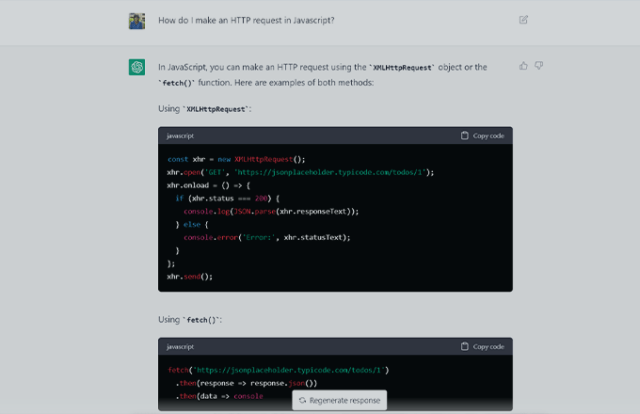
Task: Click the 'if (xhr.status === 200) {' line
Action: (227, 198)
